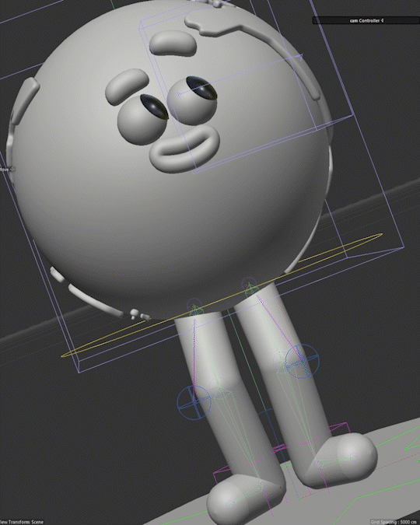Pick the yellow ring controller under the body
The width and height of the screenshot is (420, 525).
click(222, 296)
